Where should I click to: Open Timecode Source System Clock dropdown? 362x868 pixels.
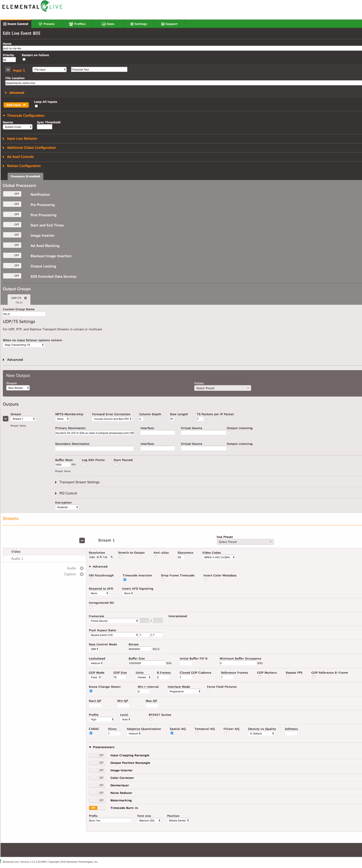coord(18,127)
